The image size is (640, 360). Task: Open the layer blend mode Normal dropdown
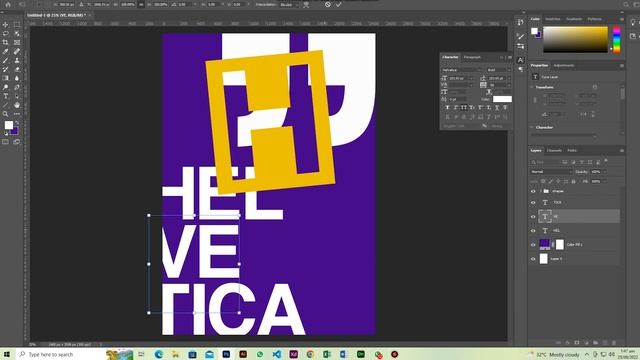[x=551, y=172]
